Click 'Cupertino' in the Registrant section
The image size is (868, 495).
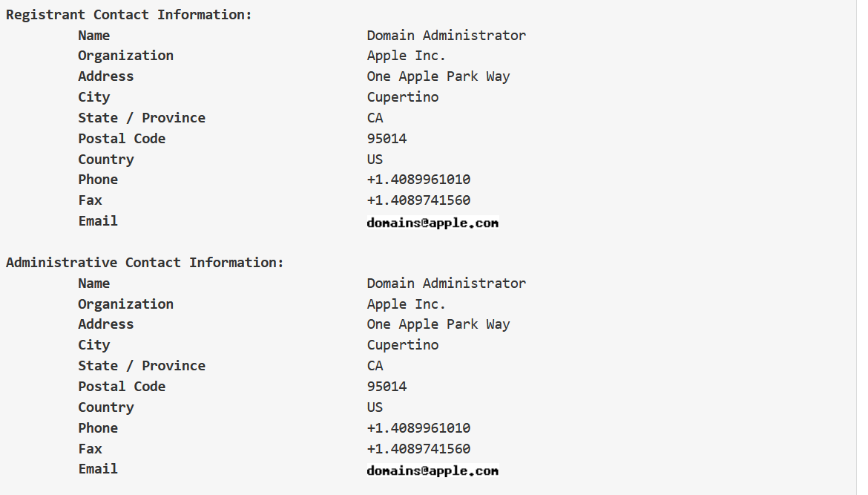click(402, 97)
